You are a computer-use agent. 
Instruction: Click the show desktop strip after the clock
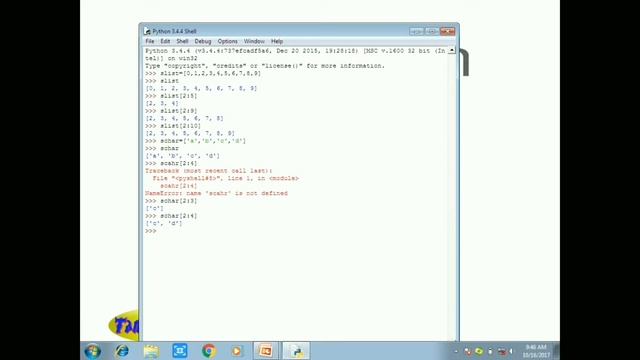point(556,351)
